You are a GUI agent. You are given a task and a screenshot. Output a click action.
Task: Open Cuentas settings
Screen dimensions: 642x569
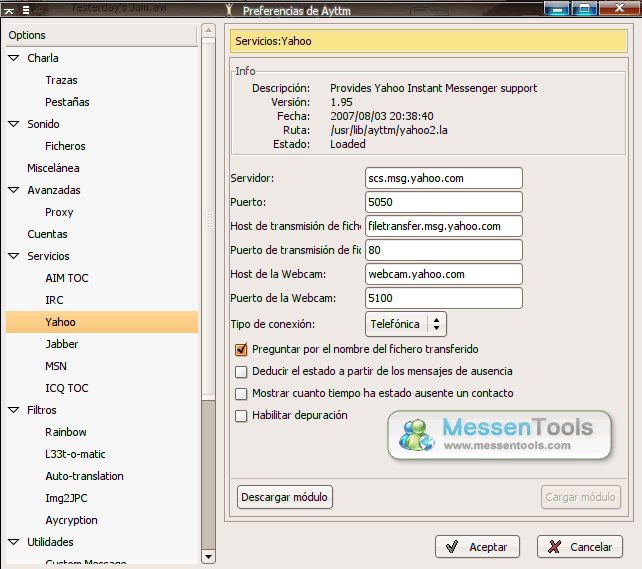47,234
